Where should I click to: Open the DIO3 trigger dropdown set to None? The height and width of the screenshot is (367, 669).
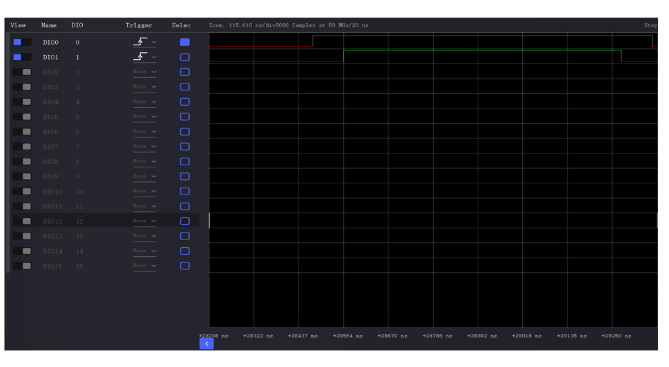click(144, 87)
